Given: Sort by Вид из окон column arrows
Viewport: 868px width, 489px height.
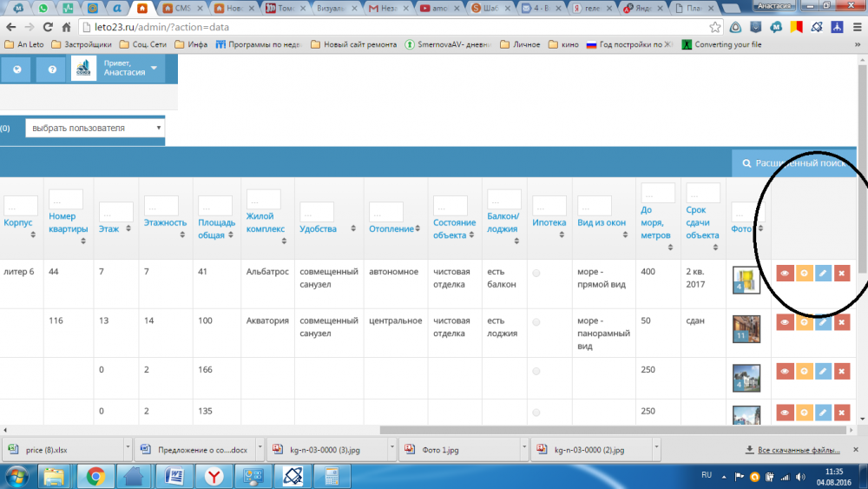Looking at the screenshot, I should tap(625, 235).
